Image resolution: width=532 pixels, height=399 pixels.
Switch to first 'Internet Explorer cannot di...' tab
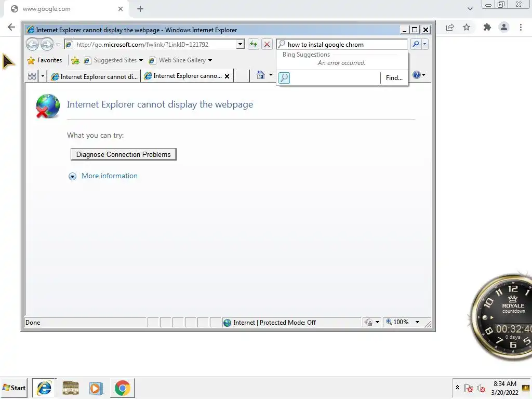[x=95, y=77]
